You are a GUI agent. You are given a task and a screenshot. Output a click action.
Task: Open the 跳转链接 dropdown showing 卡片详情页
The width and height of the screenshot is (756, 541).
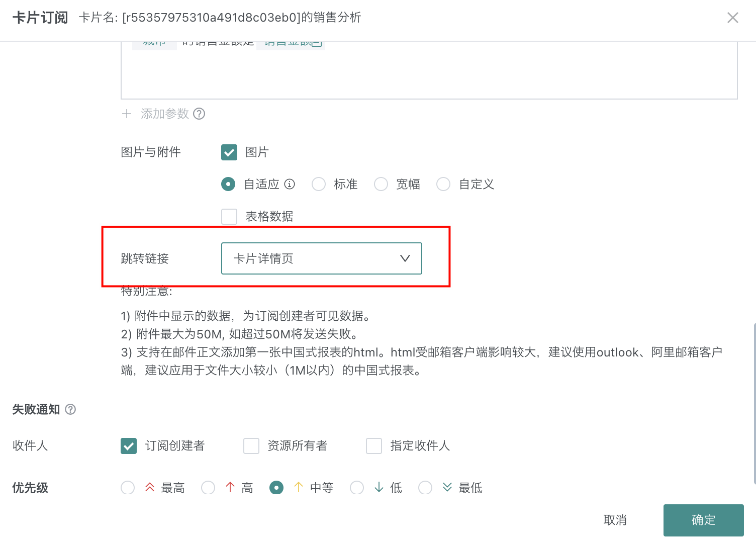click(x=321, y=258)
